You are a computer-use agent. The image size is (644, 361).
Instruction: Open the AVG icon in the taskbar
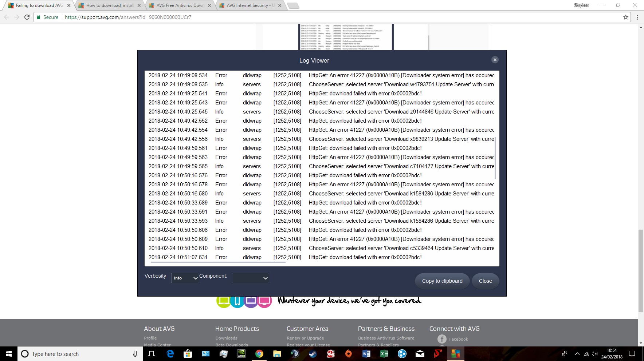455,354
